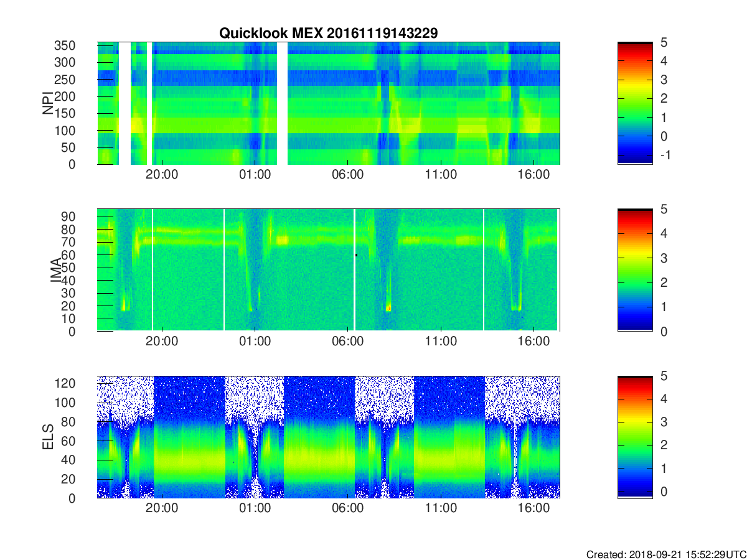This screenshot has height=560, width=747.
Task: Click the 4 label on ELS colorbar
Action: [x=664, y=399]
